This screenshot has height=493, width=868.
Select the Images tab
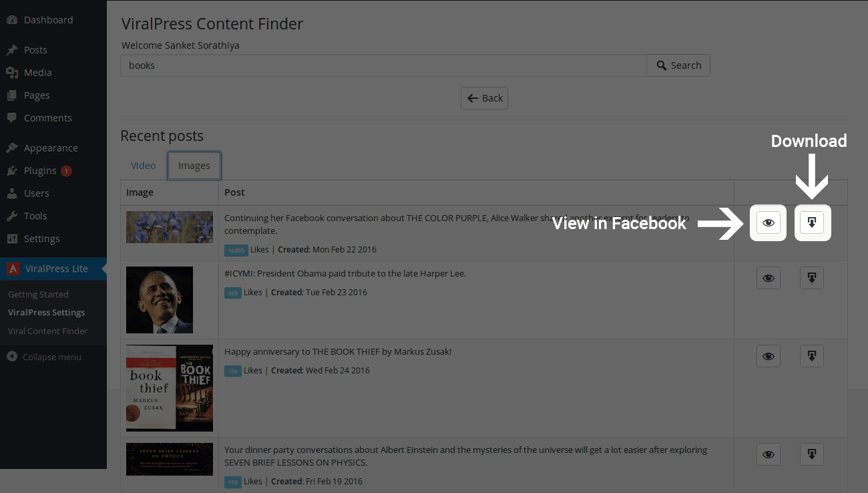pos(194,166)
